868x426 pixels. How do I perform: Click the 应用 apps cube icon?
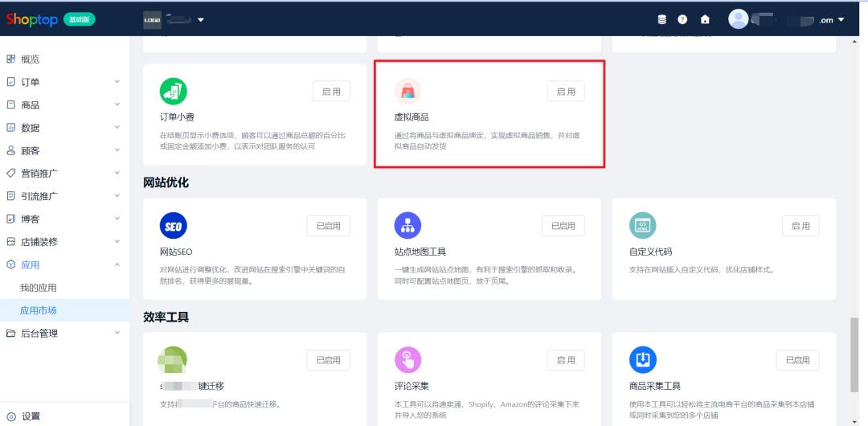10,264
